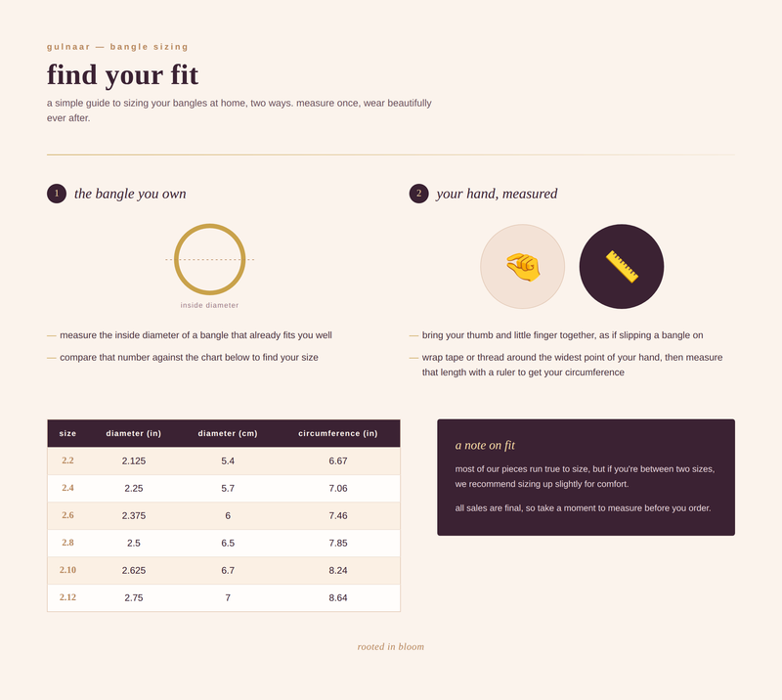
Task: Click the pinching hand emoji icon
Action: 523,267
